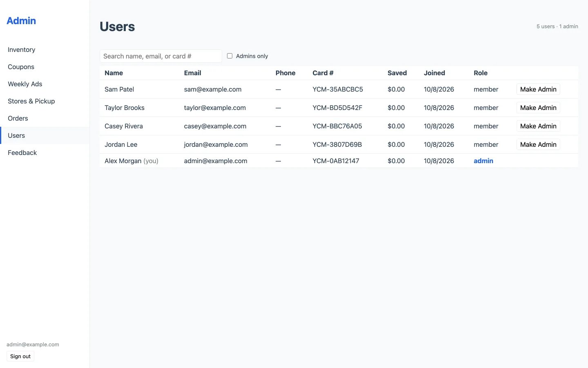
Task: Open Inventory in the sidebar
Action: [45, 49]
